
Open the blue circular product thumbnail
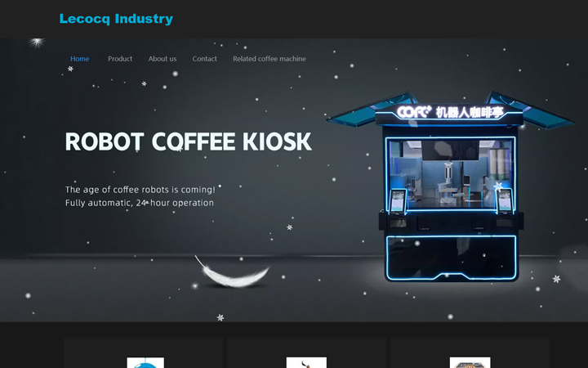click(x=145, y=362)
